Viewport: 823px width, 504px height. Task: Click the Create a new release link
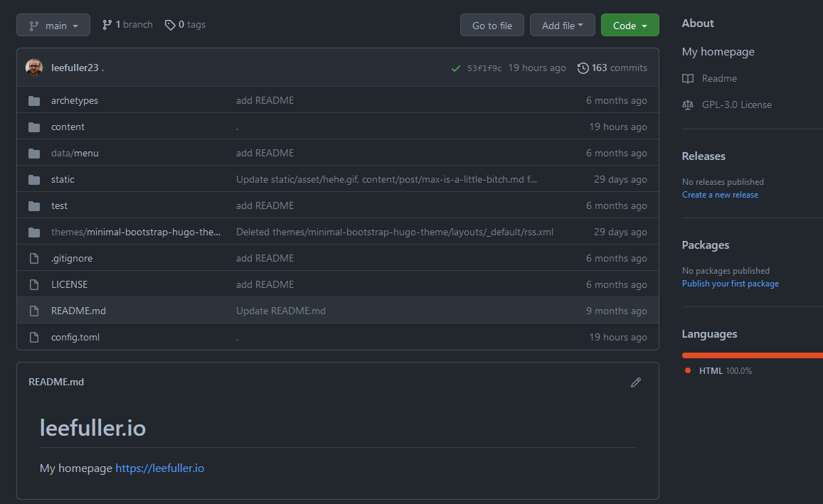(x=720, y=194)
